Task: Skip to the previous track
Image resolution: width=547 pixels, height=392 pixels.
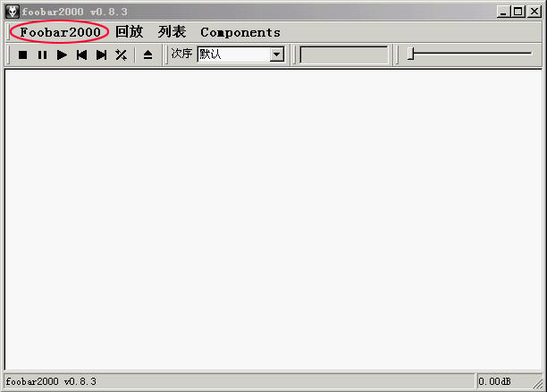Action: click(x=81, y=55)
